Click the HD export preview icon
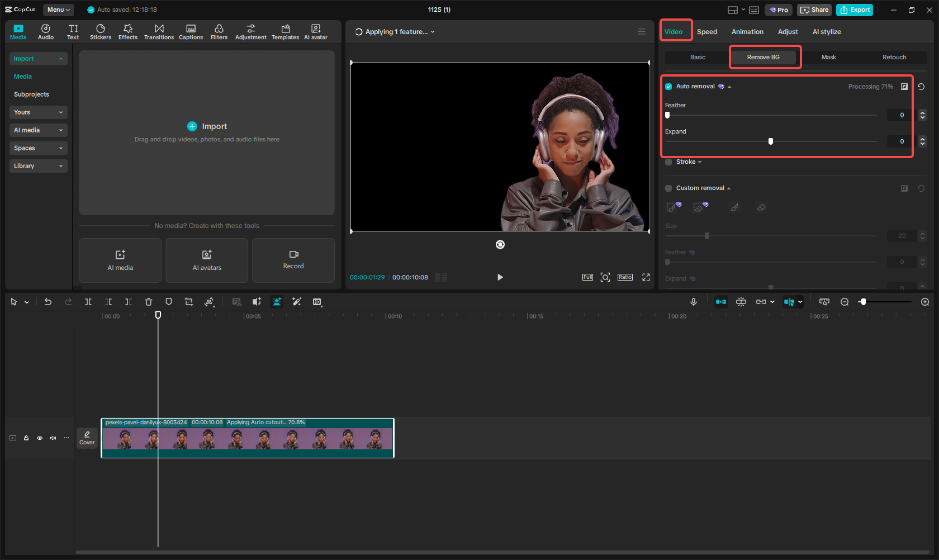 coord(317,302)
